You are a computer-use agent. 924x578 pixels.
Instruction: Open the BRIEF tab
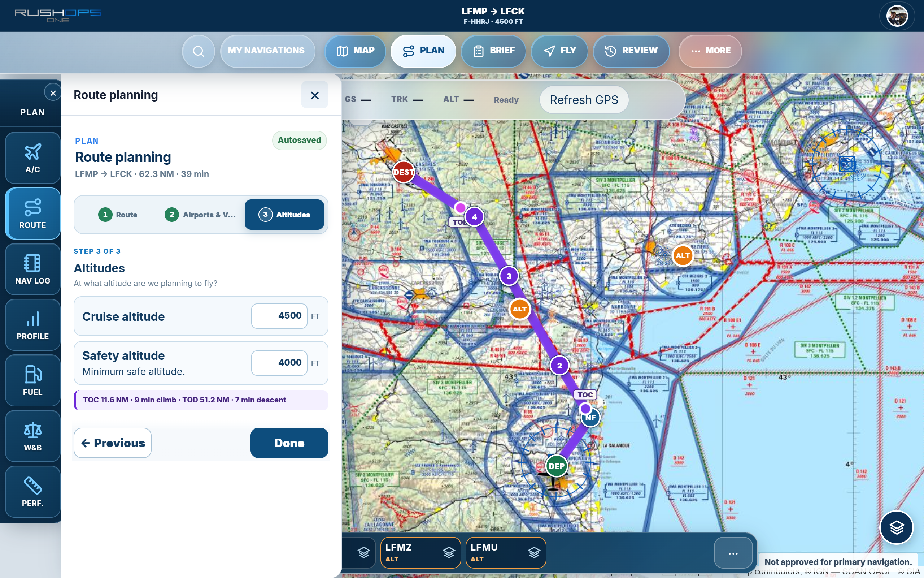click(x=494, y=51)
